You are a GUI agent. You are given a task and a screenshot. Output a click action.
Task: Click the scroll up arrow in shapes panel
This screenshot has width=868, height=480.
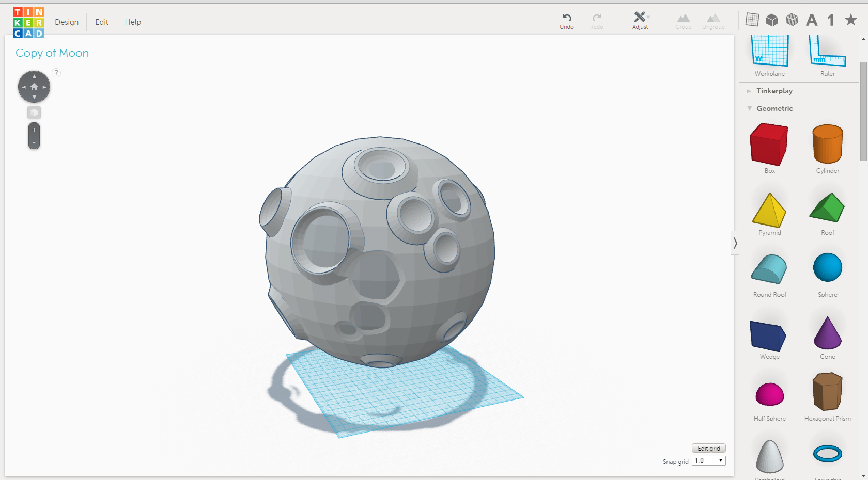click(x=863, y=39)
